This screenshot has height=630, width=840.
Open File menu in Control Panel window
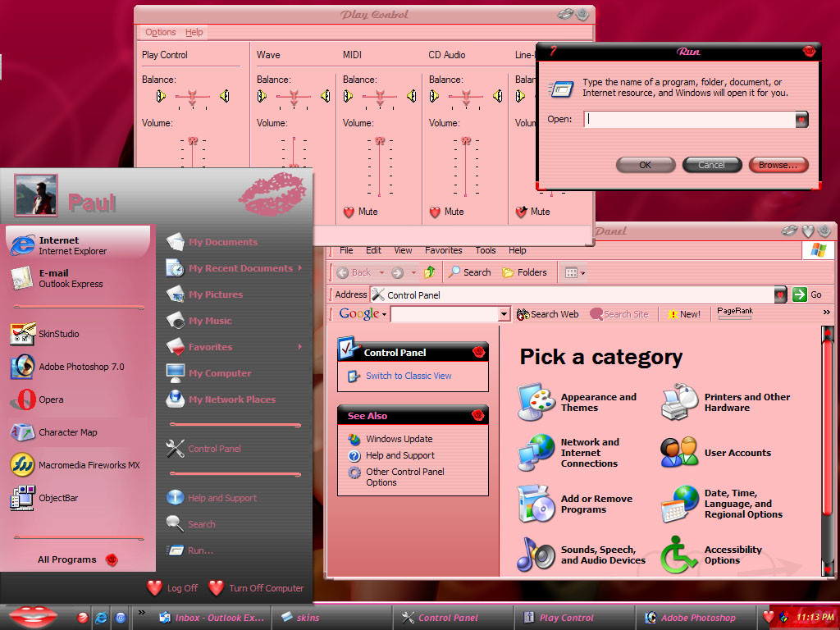347,250
